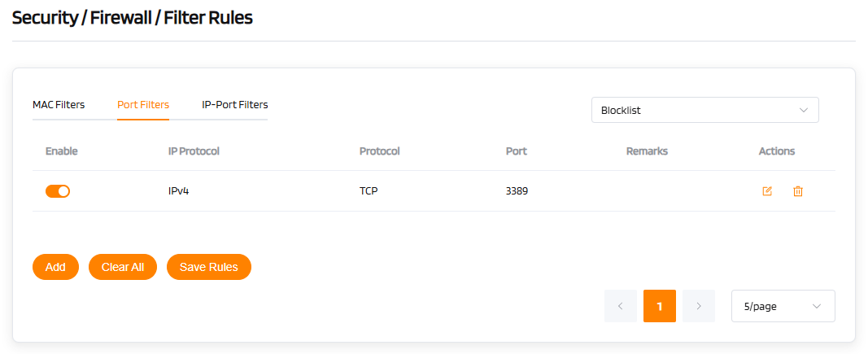Click the 3389 port cell
Image resolution: width=868 pixels, height=354 pixels.
pyautogui.click(x=517, y=191)
